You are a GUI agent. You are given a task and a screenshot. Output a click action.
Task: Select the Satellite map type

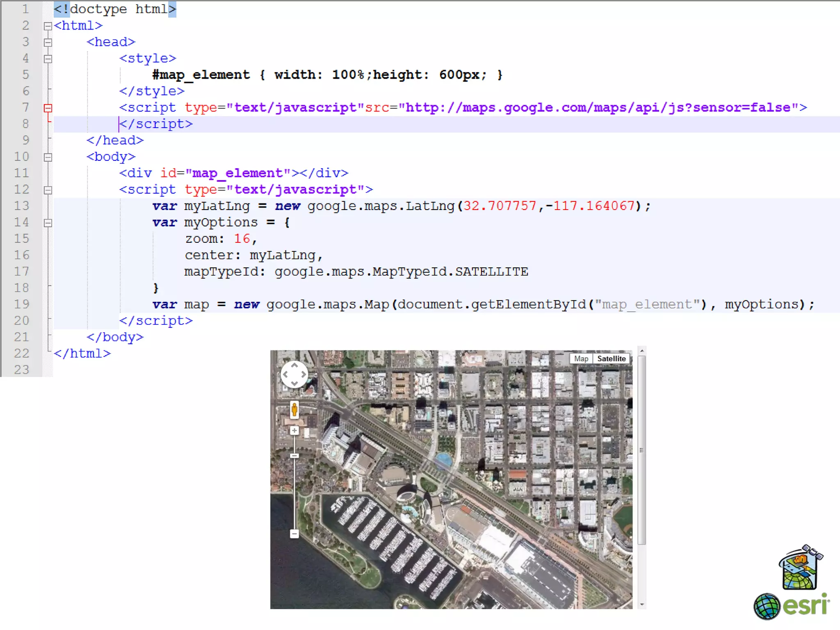(611, 358)
